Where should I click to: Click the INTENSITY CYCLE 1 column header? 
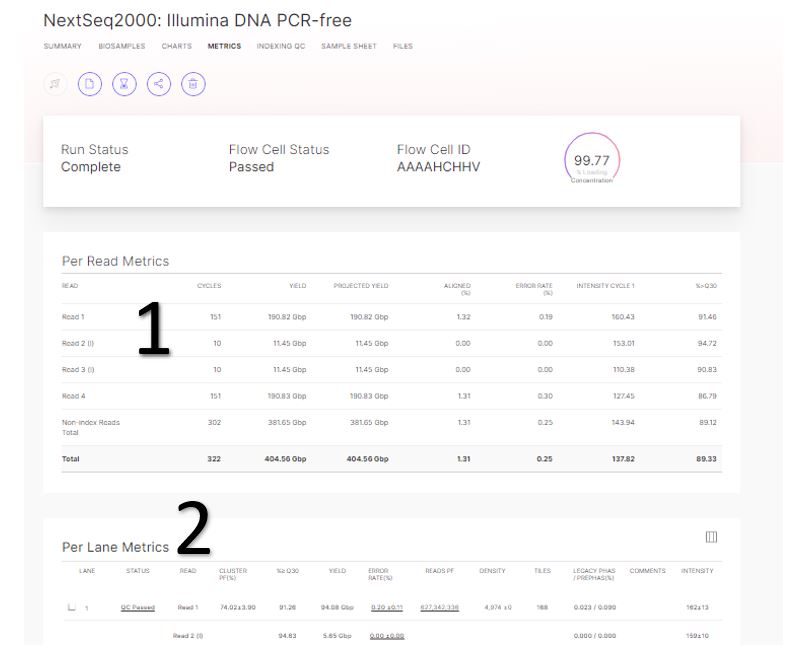[x=605, y=285]
